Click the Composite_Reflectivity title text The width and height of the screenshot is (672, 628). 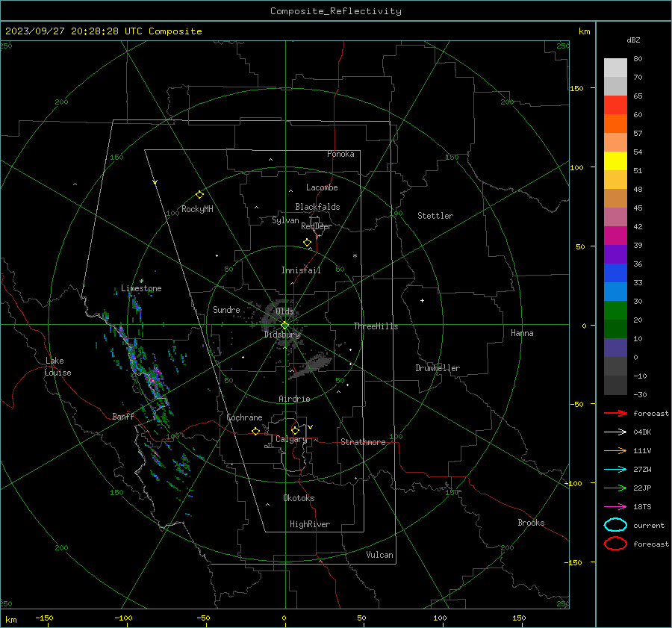pyautogui.click(x=335, y=11)
